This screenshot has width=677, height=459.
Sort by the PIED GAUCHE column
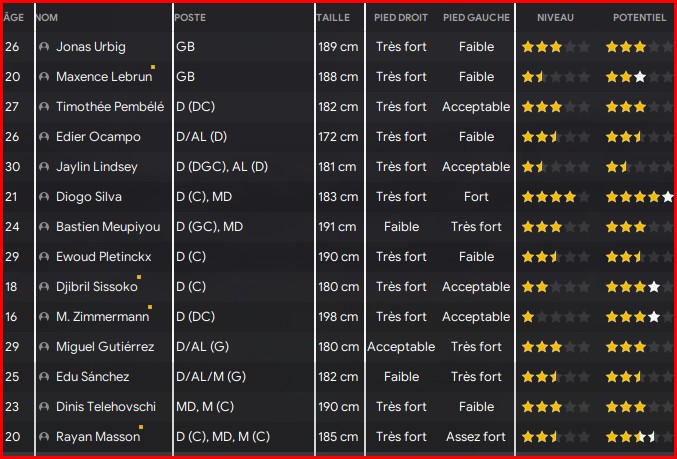476,18
